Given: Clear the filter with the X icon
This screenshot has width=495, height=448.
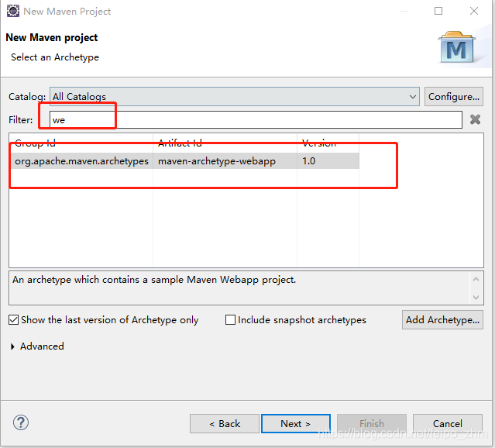Looking at the screenshot, I should [x=475, y=119].
